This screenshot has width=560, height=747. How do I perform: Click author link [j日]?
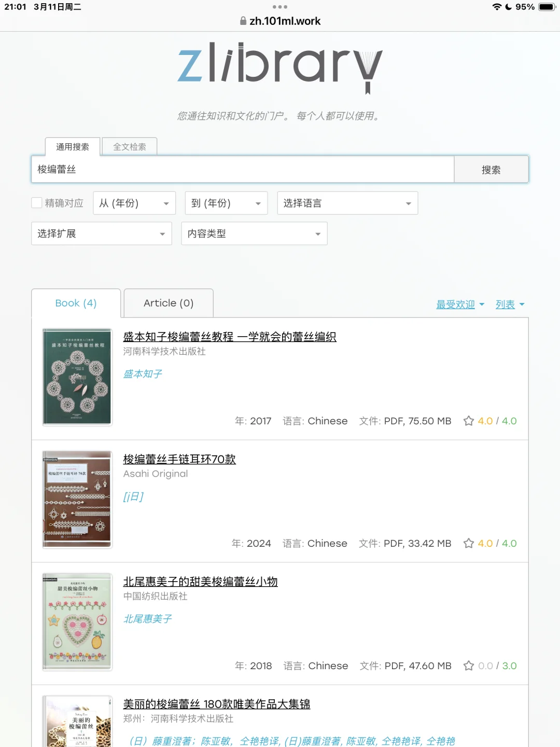[133, 496]
